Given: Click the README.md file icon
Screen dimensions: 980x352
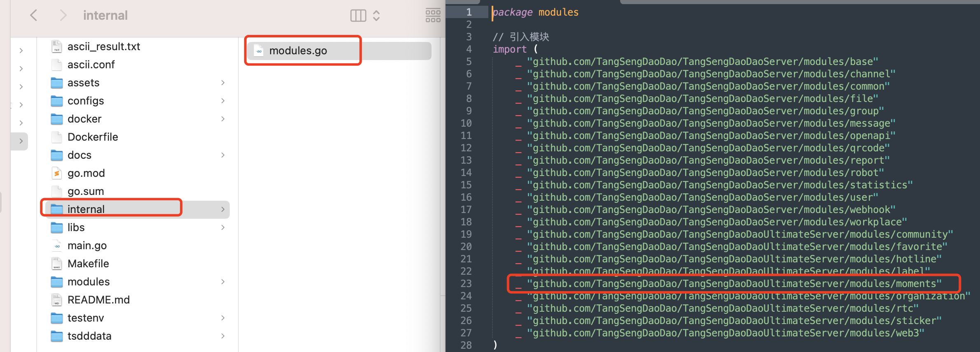Looking at the screenshot, I should click(57, 300).
